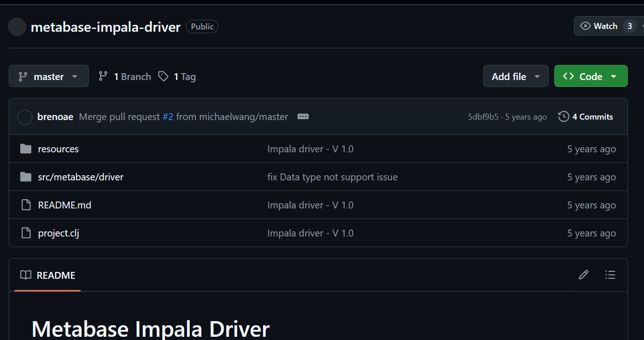The width and height of the screenshot is (644, 340).
Task: Open the project.clj file
Action: pyautogui.click(x=59, y=233)
